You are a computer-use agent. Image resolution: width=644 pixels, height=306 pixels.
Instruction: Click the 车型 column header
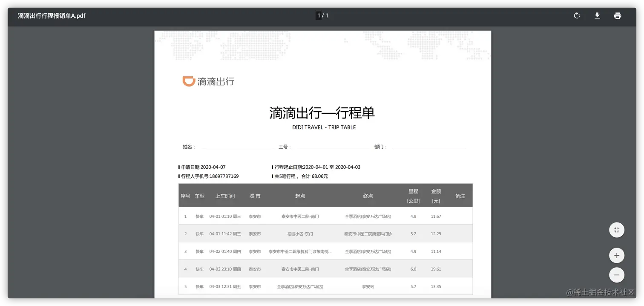(200, 196)
